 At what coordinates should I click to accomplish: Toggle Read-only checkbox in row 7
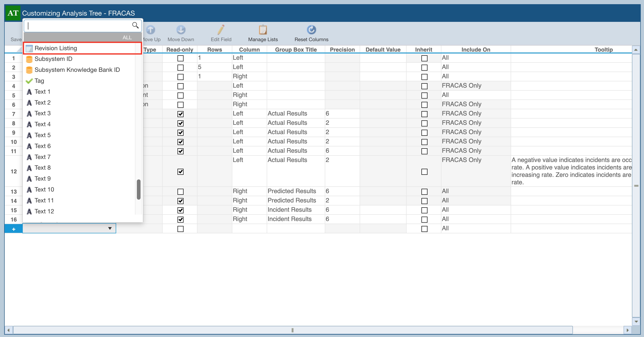[x=180, y=114]
